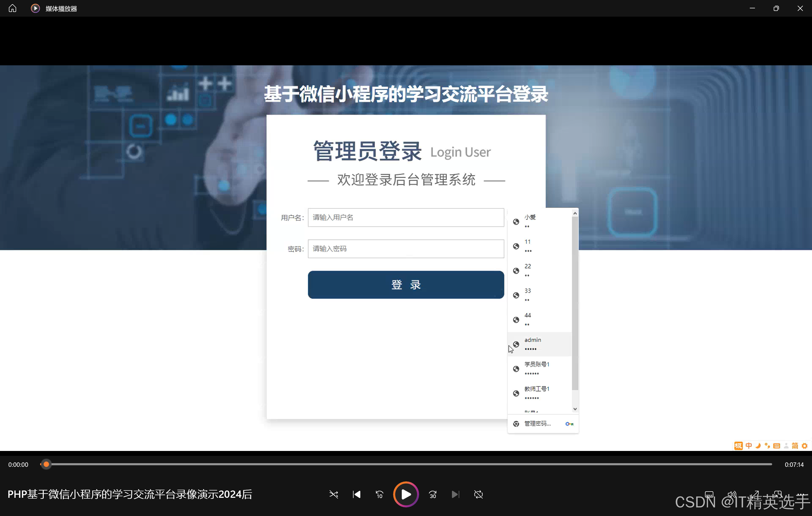Click the Media Player home icon
The height and width of the screenshot is (516, 812).
point(12,8)
